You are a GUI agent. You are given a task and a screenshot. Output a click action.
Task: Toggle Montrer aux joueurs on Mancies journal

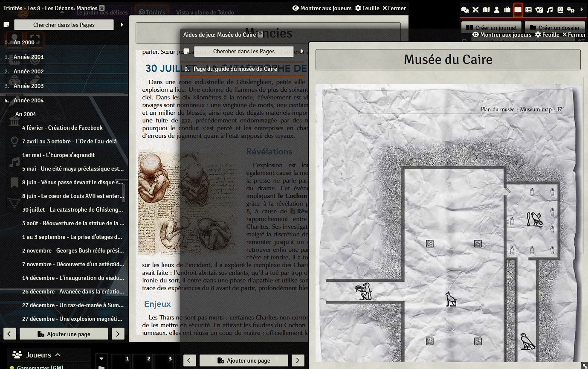pos(322,8)
